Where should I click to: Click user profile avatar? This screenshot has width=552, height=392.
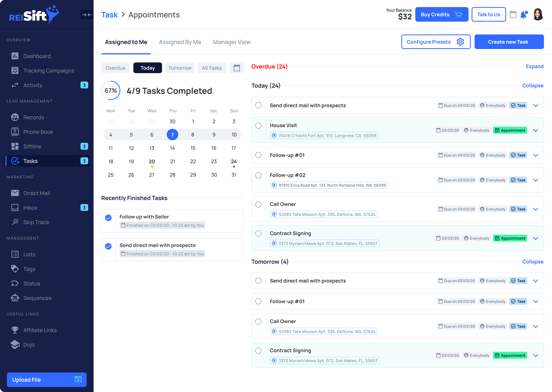[538, 15]
